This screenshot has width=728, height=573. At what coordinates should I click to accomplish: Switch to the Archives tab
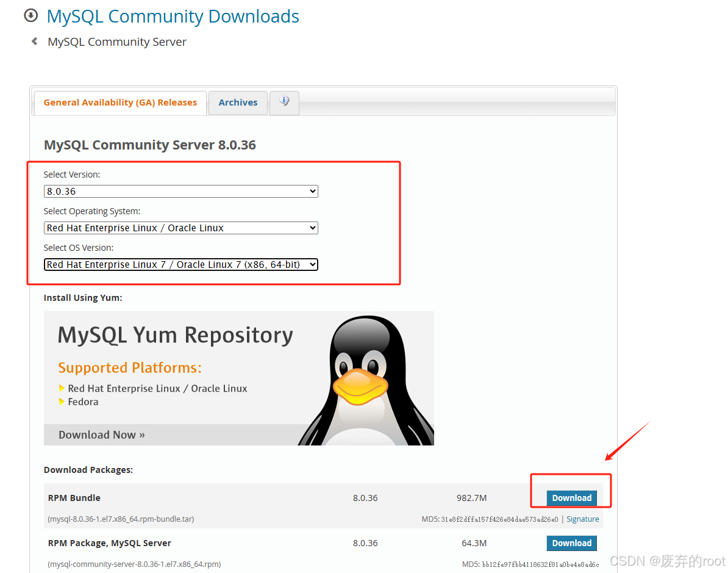(238, 103)
